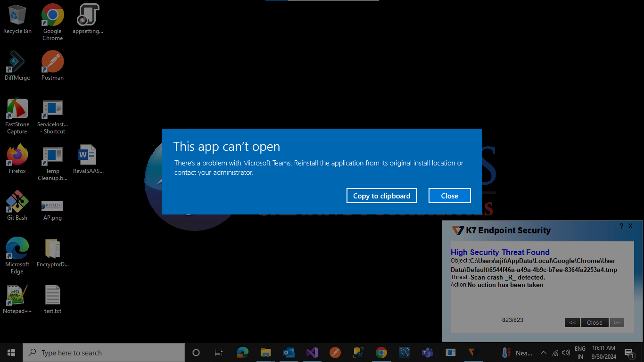
Task: Click the 'Type here to search' box
Action: [104, 353]
